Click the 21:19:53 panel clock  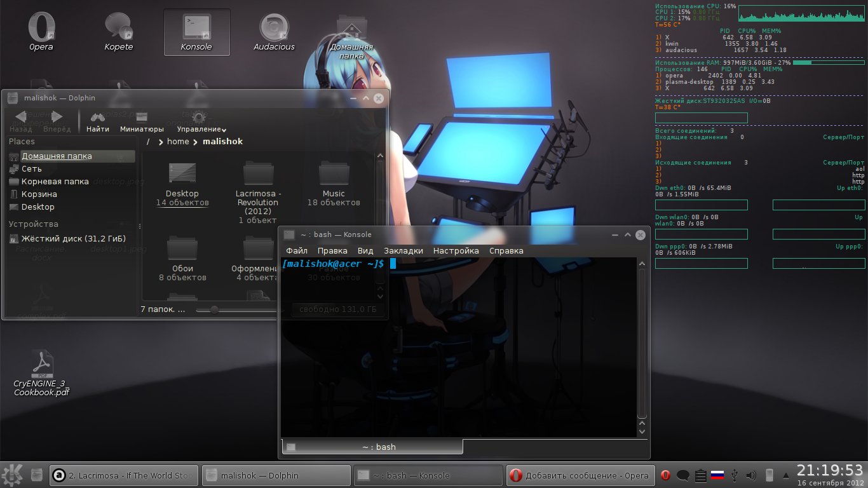(x=831, y=470)
